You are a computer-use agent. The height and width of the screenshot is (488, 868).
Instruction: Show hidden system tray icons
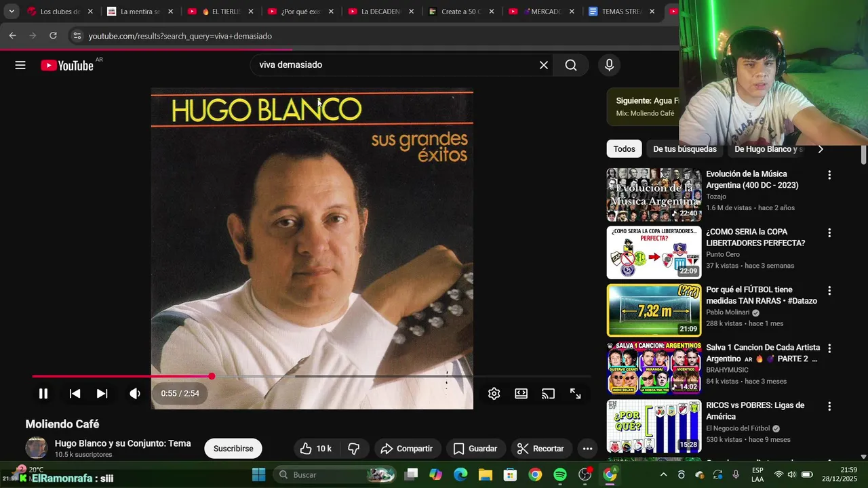(663, 474)
